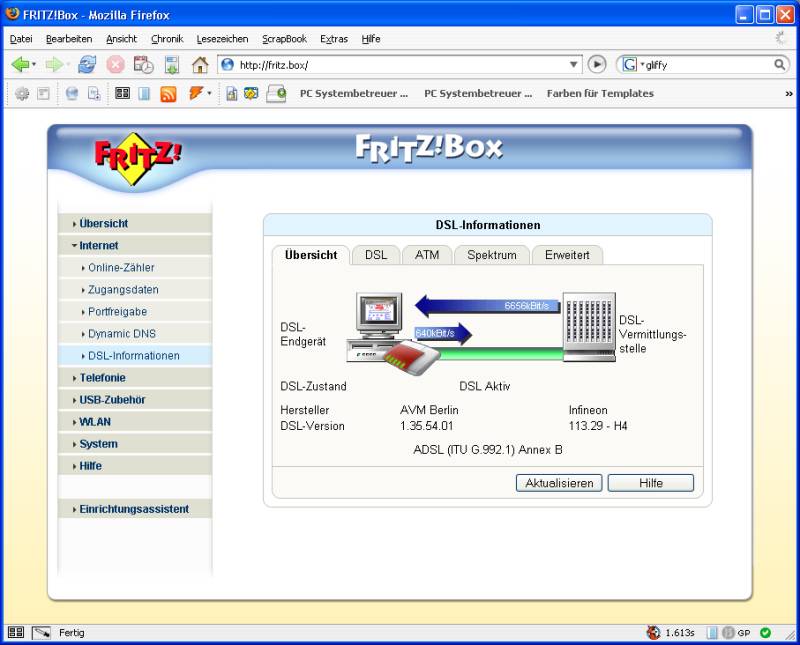Click the Go play button beside address bar
The width and height of the screenshot is (800, 645).
click(x=597, y=64)
